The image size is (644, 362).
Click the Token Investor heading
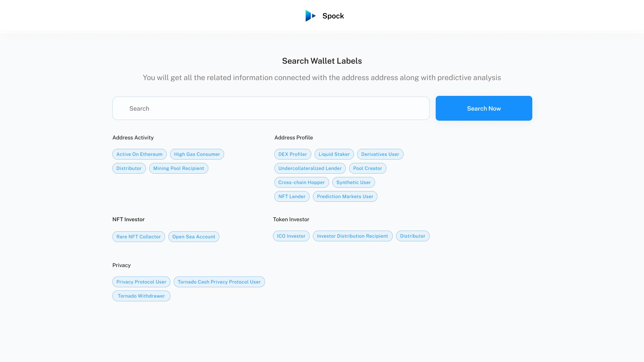tap(291, 219)
